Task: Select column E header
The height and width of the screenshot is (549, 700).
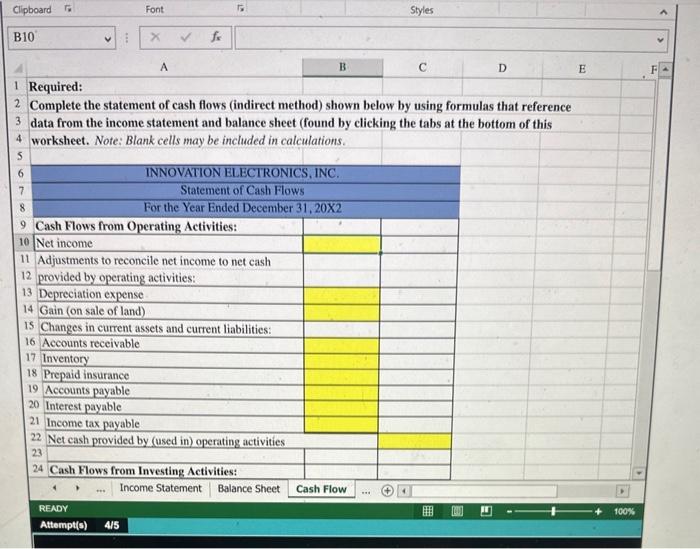Action: 582,69
